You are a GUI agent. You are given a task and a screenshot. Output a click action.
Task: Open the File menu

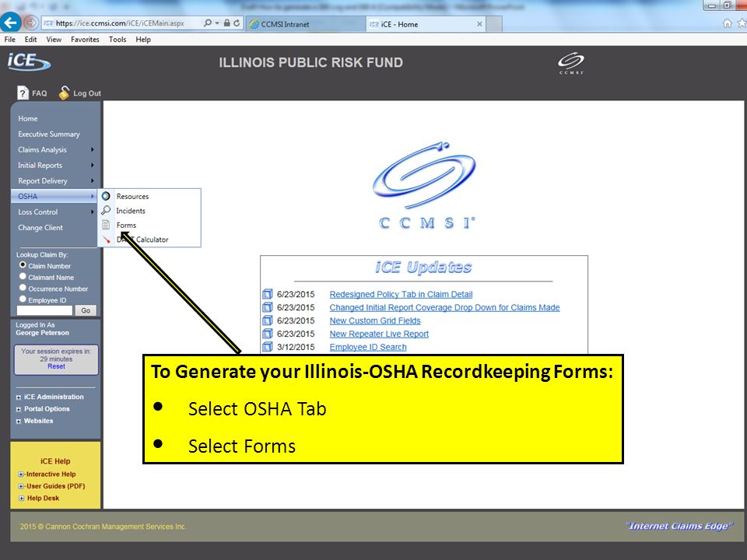pos(10,40)
